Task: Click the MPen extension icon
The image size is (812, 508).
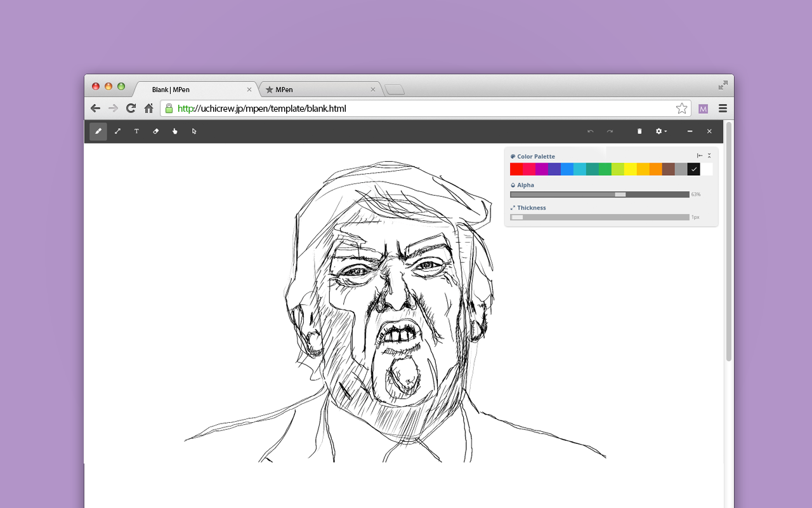Action: click(x=703, y=109)
